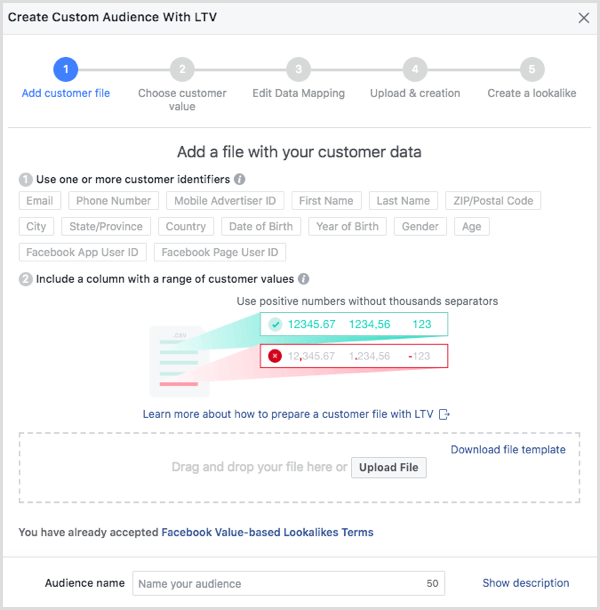
Task: Click the State/Province identifier tag
Action: [x=106, y=226]
